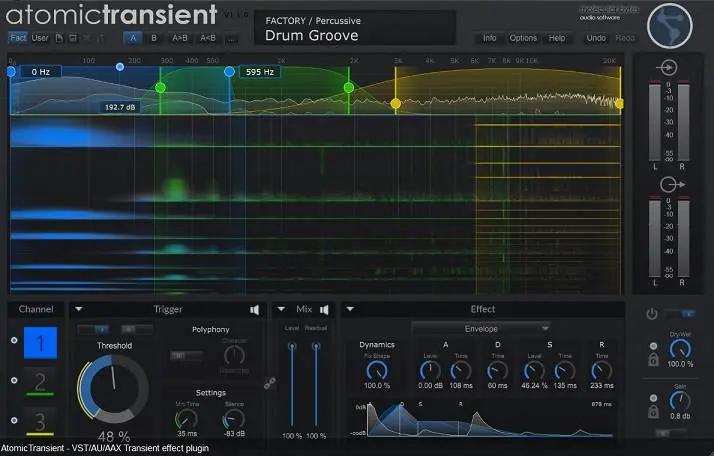Click the ellipsis button after A<B
The height and width of the screenshot is (456, 714).
tap(232, 38)
